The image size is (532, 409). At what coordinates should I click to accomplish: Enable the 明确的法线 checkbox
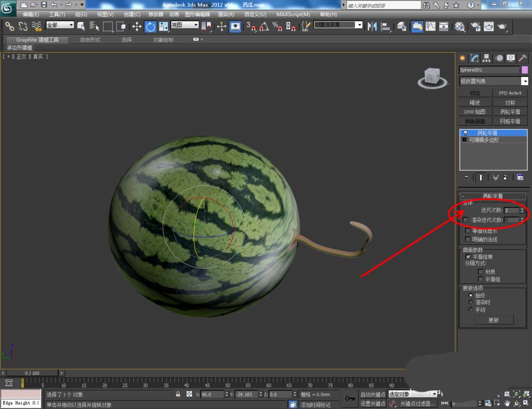(468, 239)
